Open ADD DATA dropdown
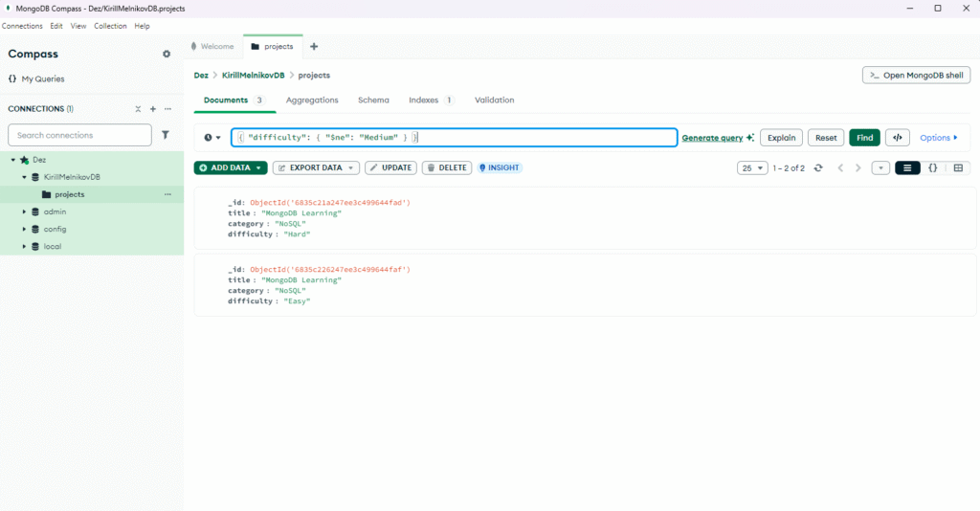Viewport: 980px width, 511px height. pos(231,167)
